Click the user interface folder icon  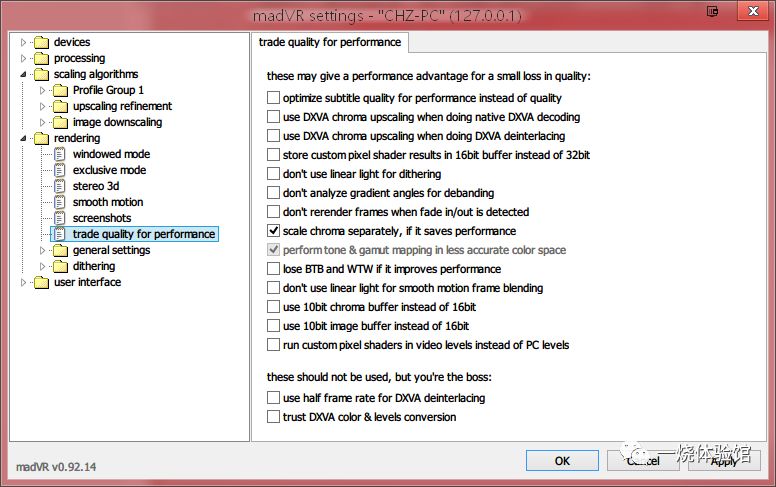coord(42,282)
